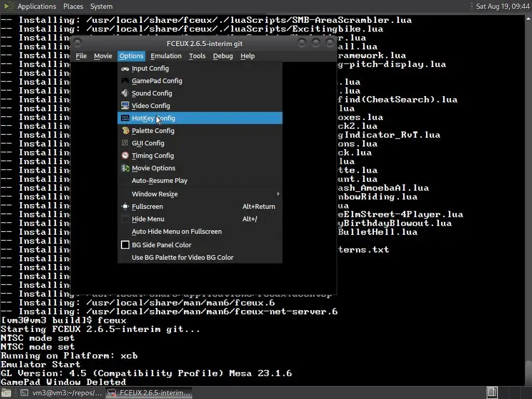The height and width of the screenshot is (399, 532).
Task: Click the clock showing Sat Aug 19
Action: [502, 6]
